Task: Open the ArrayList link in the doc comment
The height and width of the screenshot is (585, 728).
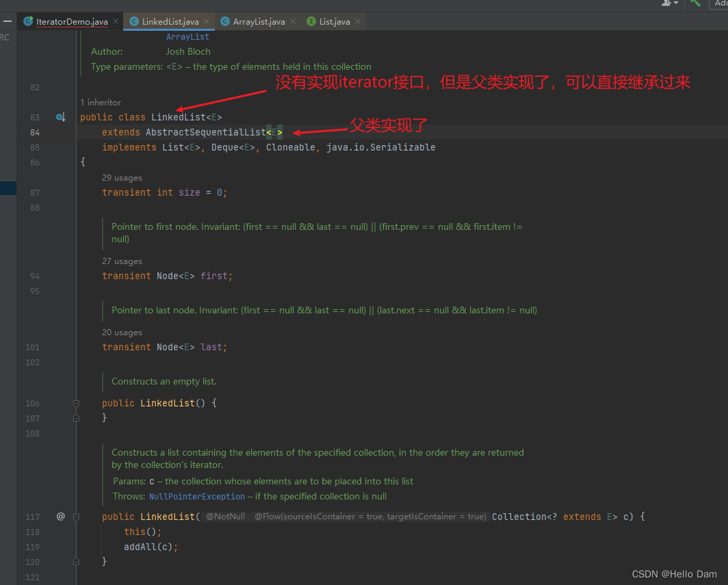Action: [x=187, y=37]
